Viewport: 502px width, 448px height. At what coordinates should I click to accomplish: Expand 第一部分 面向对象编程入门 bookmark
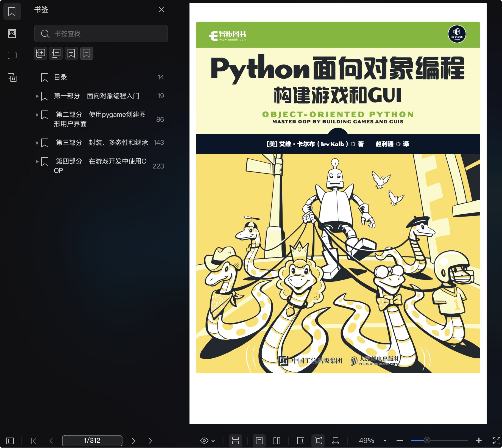tap(37, 96)
